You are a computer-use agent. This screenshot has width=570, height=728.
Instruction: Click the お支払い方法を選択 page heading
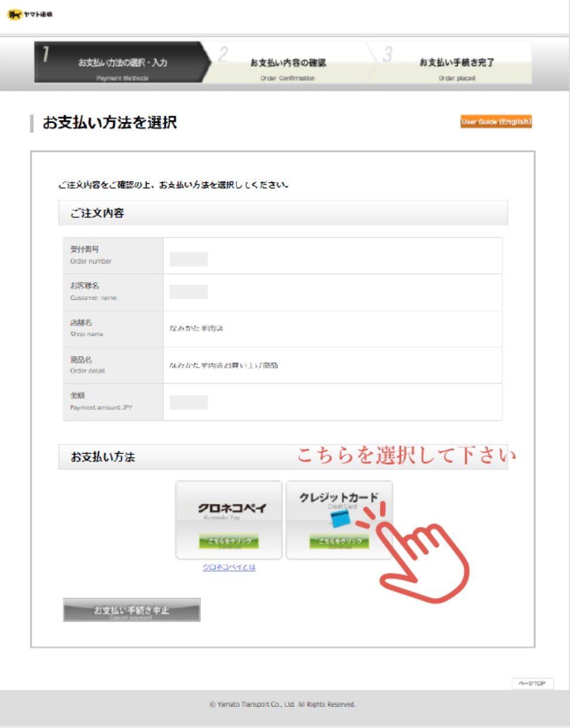coord(110,122)
